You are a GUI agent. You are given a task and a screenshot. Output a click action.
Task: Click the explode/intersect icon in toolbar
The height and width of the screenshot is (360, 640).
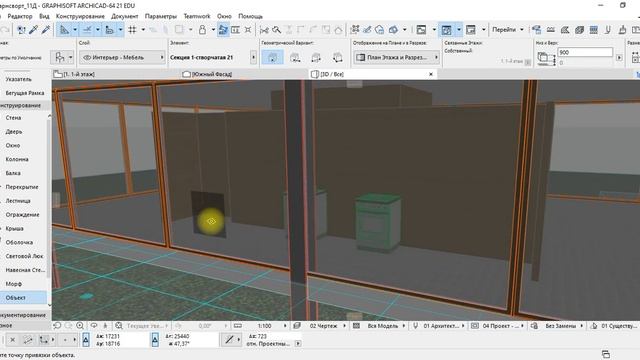coord(248,30)
